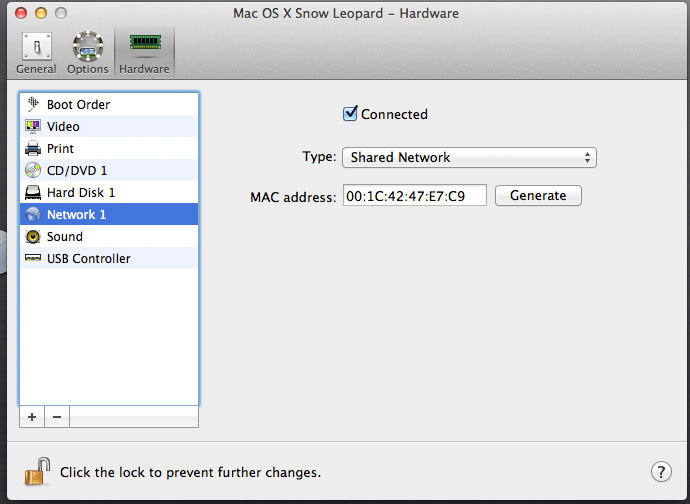Select the Hard Disk 1 drive icon

click(x=33, y=192)
